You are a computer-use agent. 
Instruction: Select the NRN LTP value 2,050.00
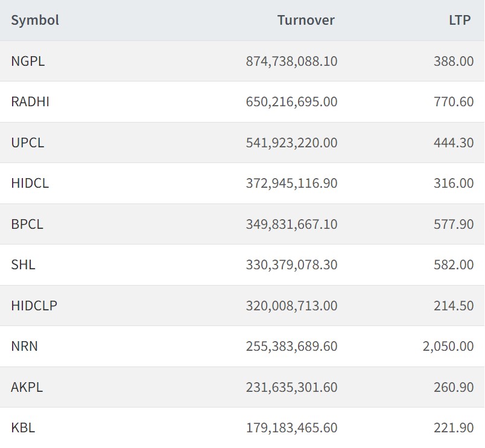click(x=448, y=346)
